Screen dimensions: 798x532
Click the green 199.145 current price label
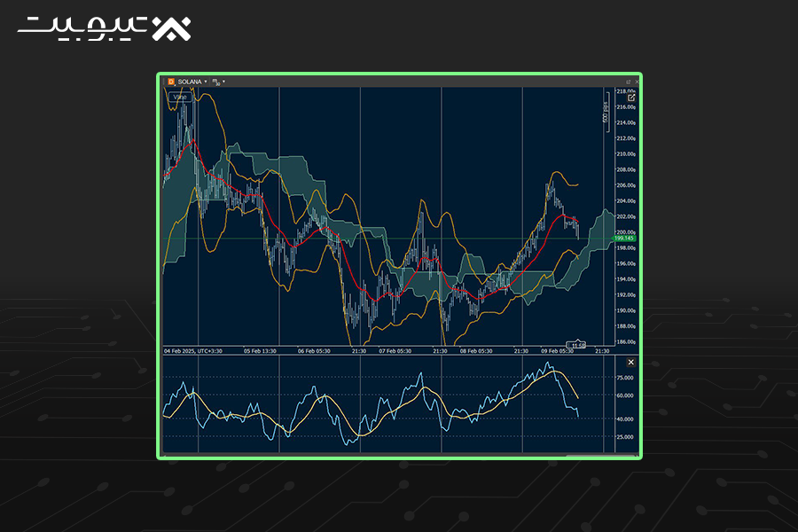[624, 239]
